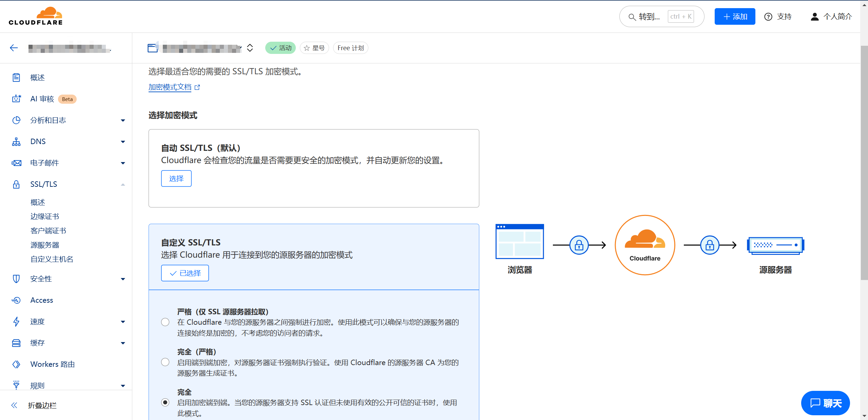The width and height of the screenshot is (868, 420).
Task: Click the 规则 filter icon
Action: pyautogui.click(x=16, y=385)
